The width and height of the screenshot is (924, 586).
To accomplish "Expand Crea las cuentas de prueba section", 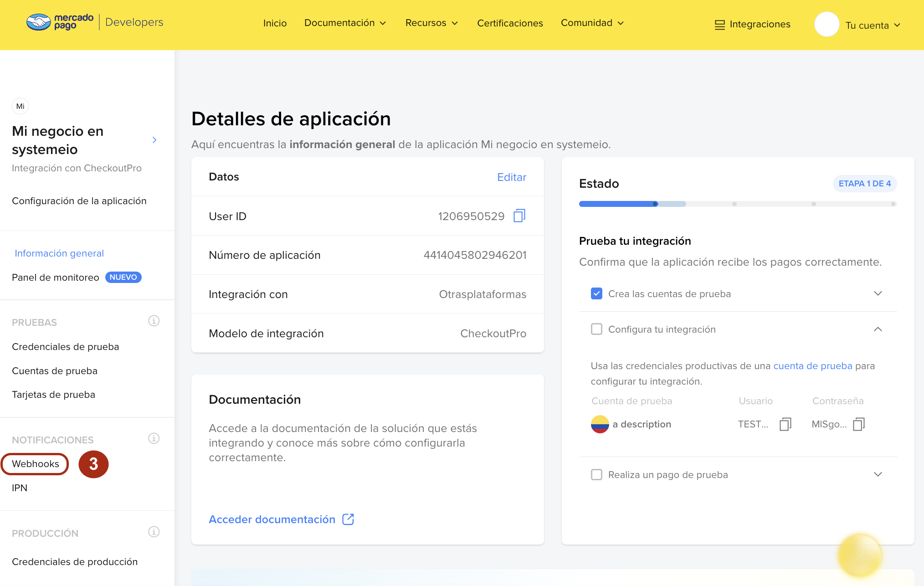I will (878, 293).
